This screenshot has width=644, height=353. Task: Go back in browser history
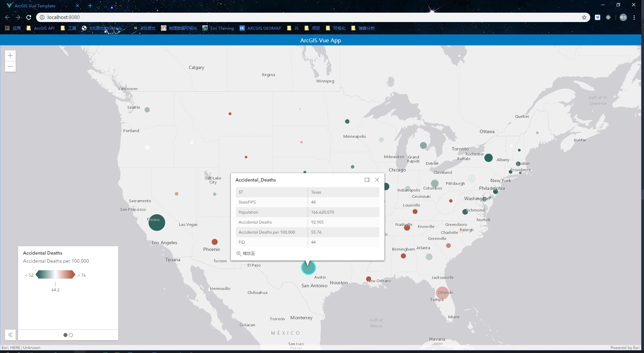pyautogui.click(x=7, y=17)
